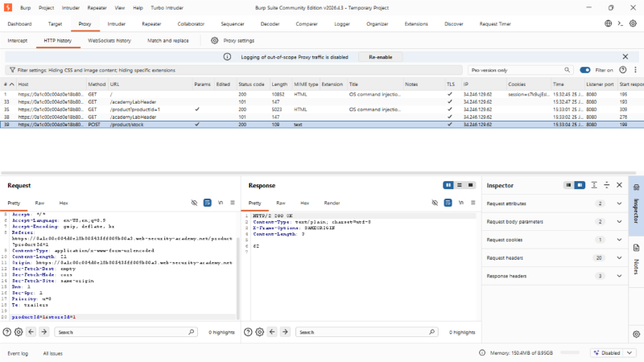This screenshot has width=644, height=362.
Task: Open All issues
Action: (52, 353)
